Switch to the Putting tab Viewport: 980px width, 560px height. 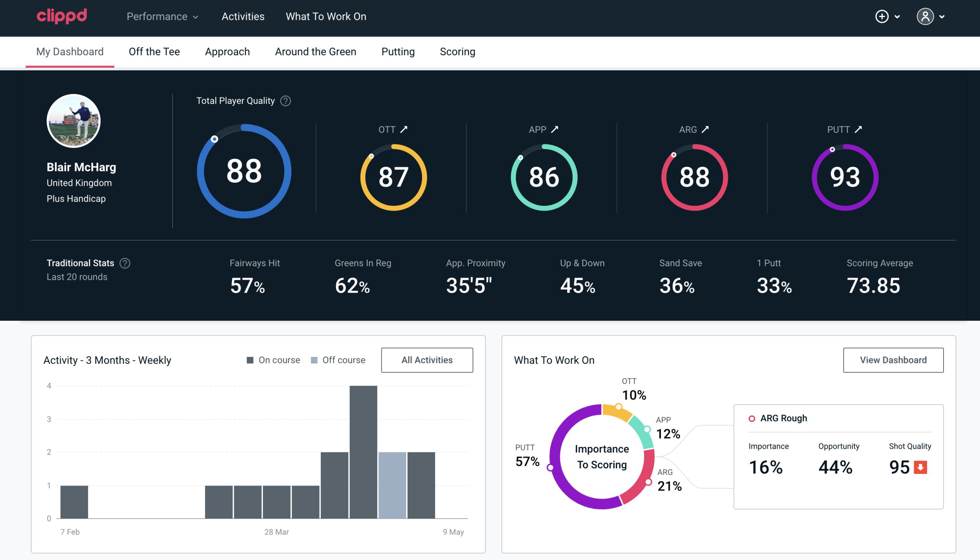pyautogui.click(x=398, y=51)
